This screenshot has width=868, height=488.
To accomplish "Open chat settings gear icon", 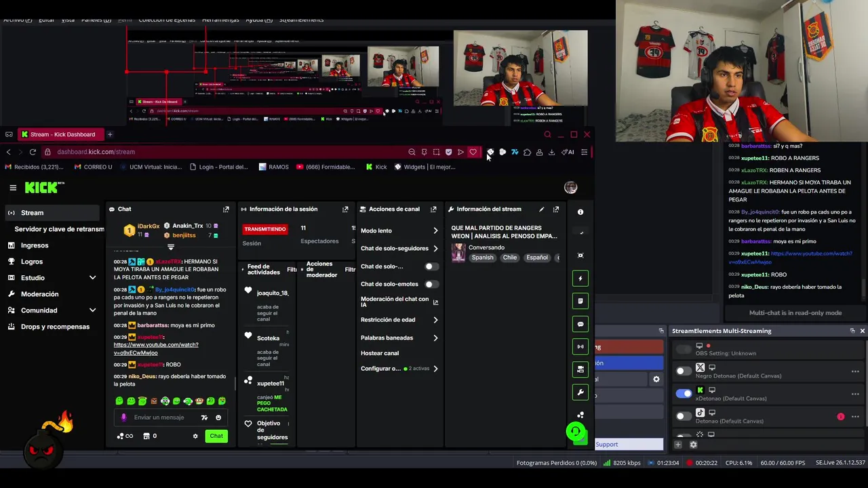I will click(x=195, y=436).
